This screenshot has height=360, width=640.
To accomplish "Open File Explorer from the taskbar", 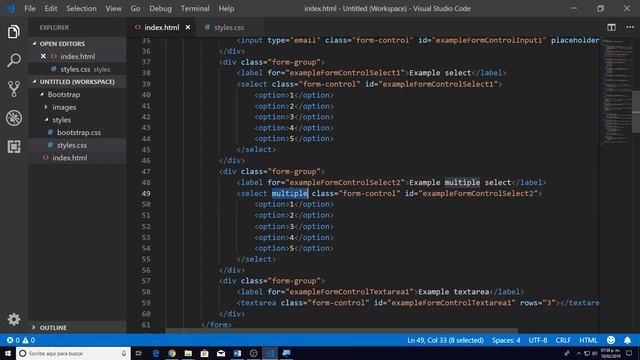I will (x=188, y=353).
